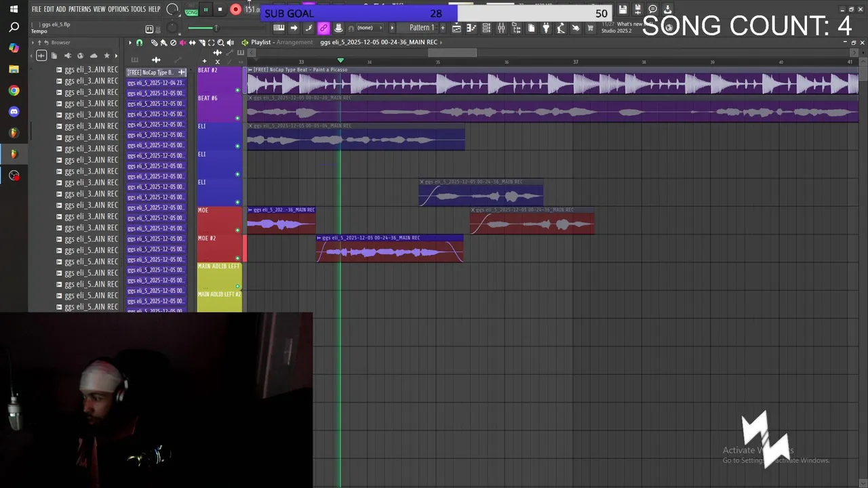This screenshot has height=488, width=868.
Task: Open the Playlist window with keyboard icon
Action: point(279,28)
